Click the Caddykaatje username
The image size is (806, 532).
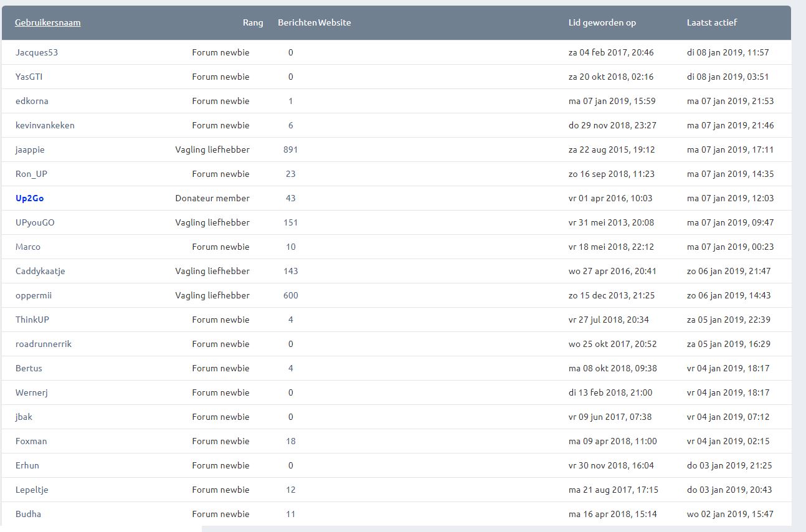pos(40,271)
